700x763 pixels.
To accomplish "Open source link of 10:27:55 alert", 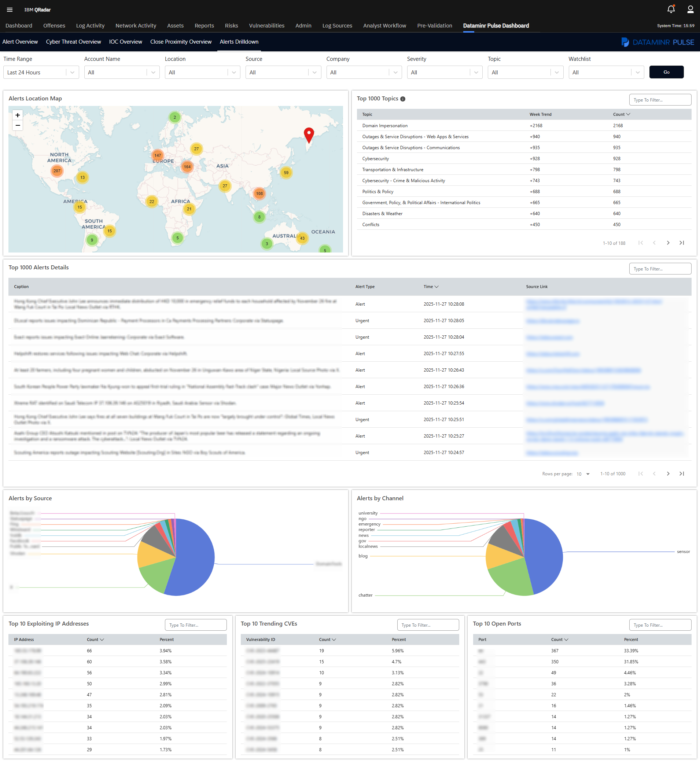I will 552,354.
